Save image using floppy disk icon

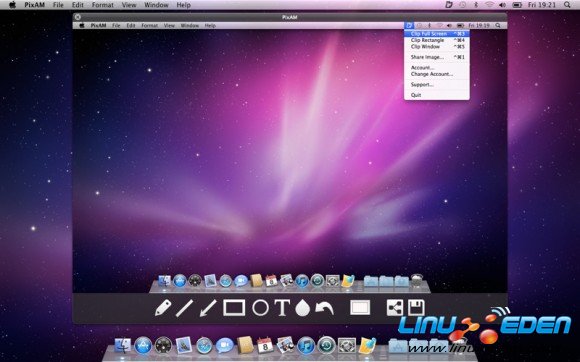pos(416,308)
